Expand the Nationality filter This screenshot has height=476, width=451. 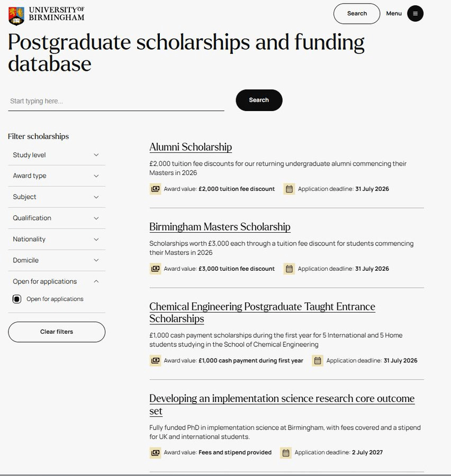57,239
